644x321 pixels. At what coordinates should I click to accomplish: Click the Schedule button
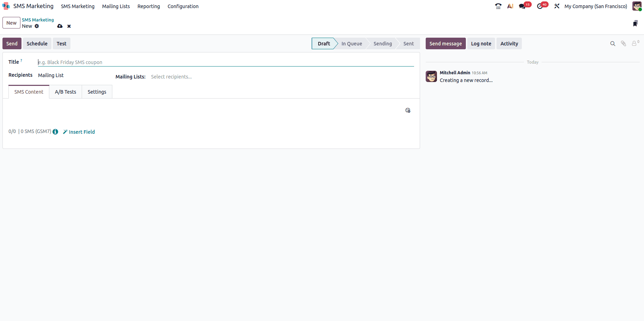37,44
